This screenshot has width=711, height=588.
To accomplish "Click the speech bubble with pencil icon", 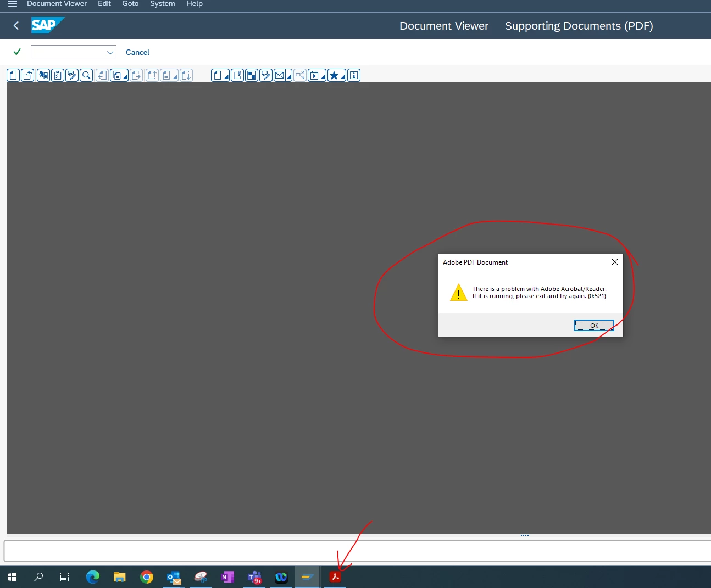I will 266,75.
